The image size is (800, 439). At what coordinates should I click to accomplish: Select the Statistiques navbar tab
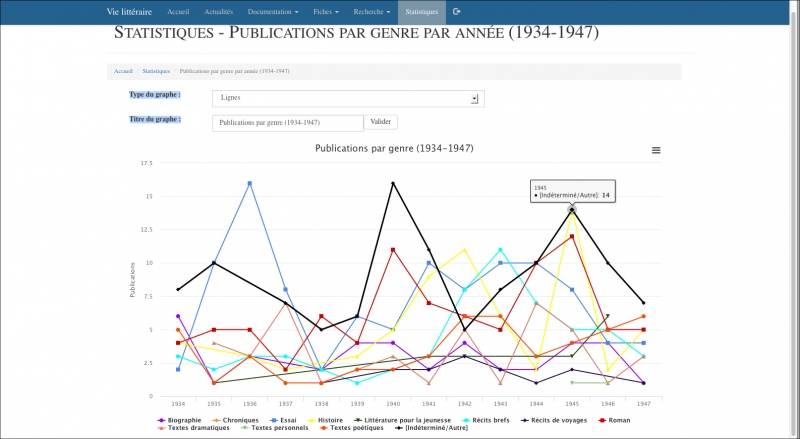423,12
